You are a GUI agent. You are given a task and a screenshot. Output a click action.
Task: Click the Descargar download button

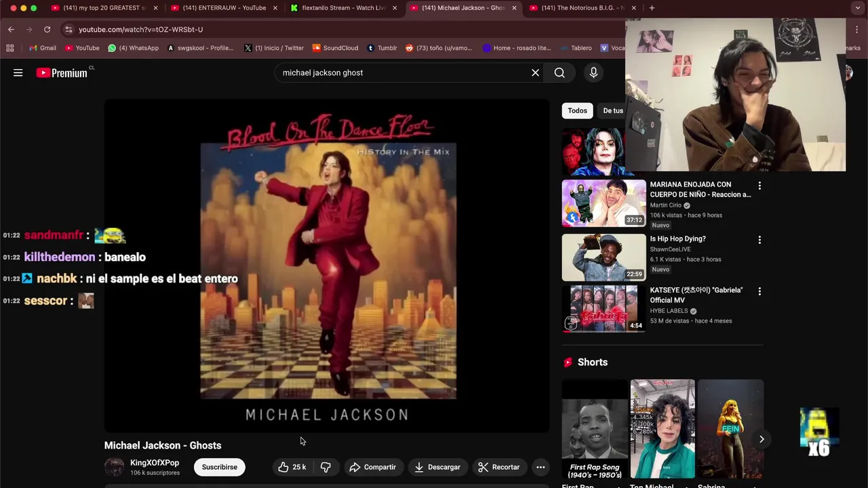tap(437, 467)
